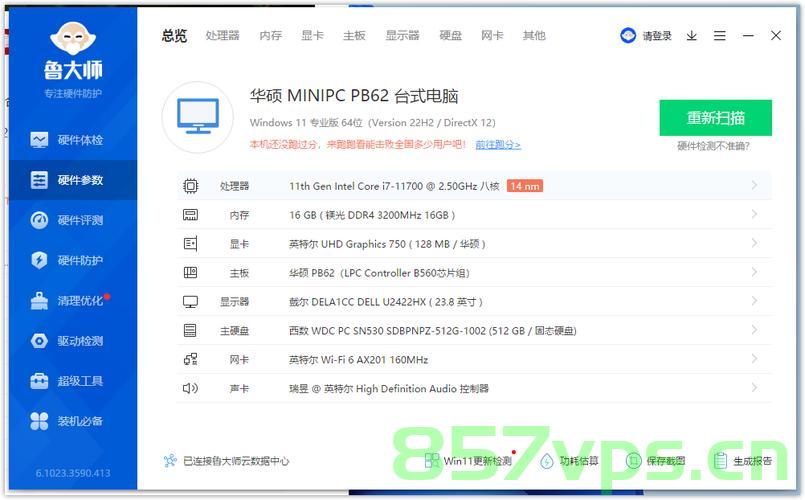Click the 16 GB DDR4 3200MHz text
The height and width of the screenshot is (500, 805).
tap(372, 215)
